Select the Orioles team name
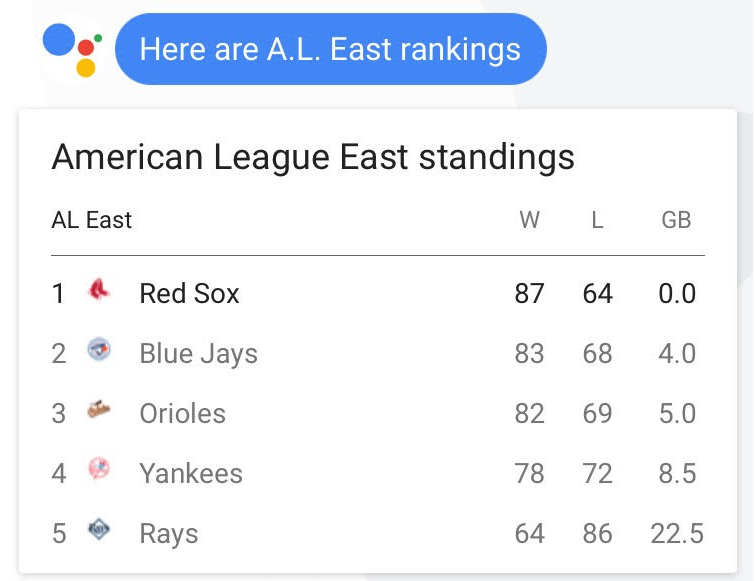756x581 pixels. pyautogui.click(x=182, y=414)
